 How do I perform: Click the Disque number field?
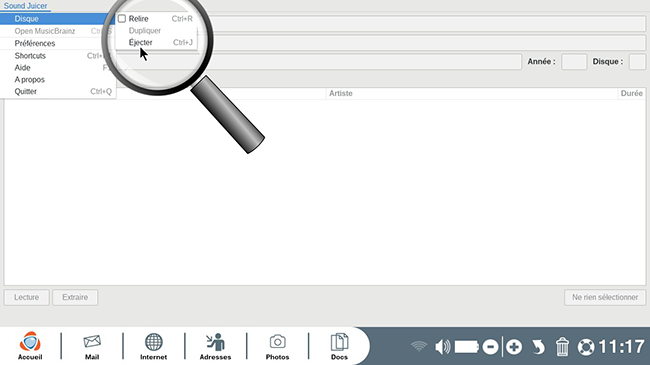click(637, 62)
